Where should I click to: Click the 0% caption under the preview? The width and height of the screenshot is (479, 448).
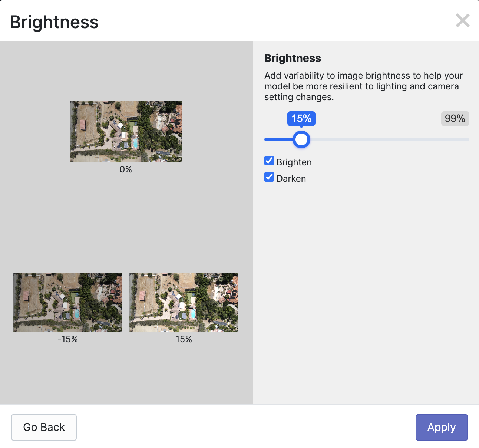[126, 169]
